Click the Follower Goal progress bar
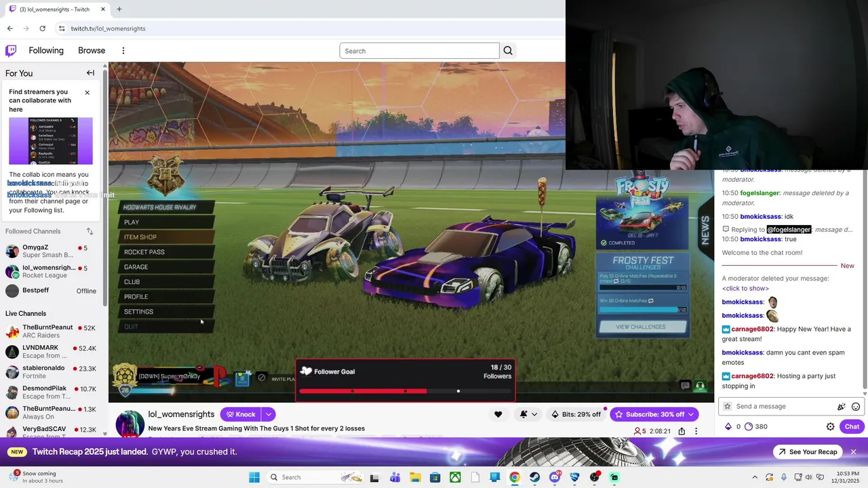This screenshot has height=488, width=868. click(x=406, y=391)
